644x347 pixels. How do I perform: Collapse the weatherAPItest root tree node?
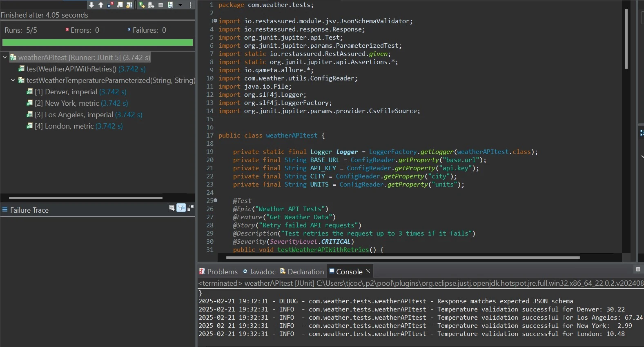[5, 58]
